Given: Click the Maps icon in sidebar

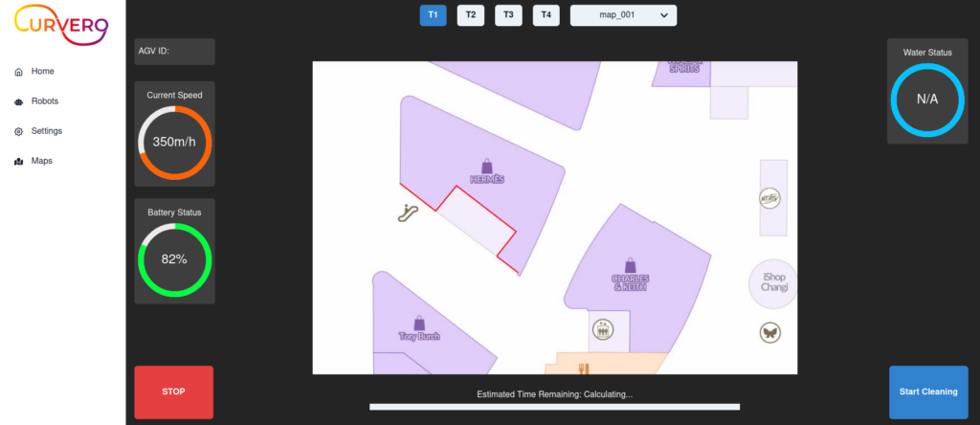Looking at the screenshot, I should [19, 162].
